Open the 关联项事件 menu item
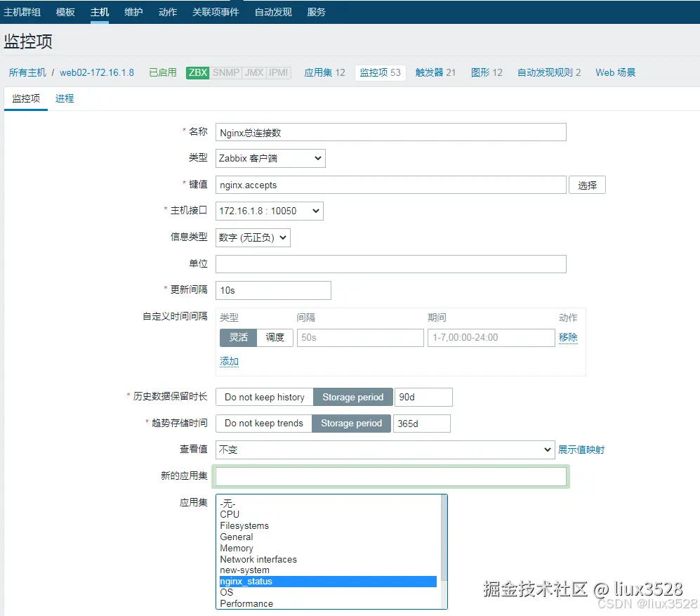The width and height of the screenshot is (700, 616). click(216, 12)
